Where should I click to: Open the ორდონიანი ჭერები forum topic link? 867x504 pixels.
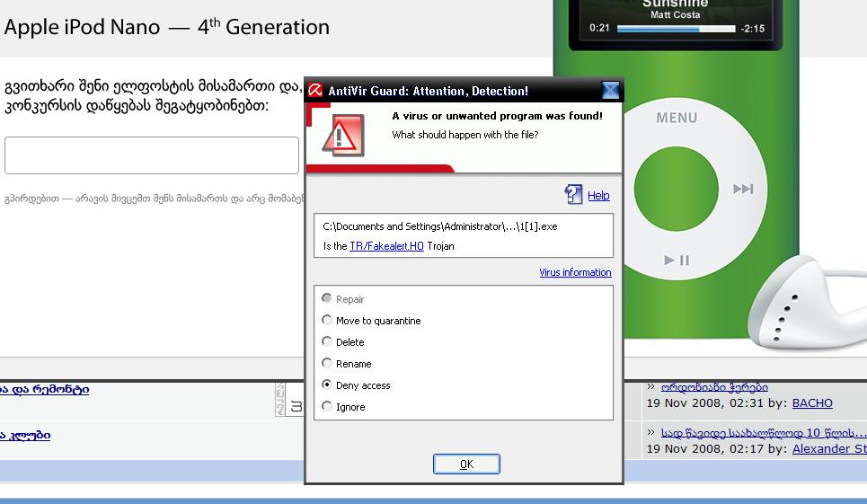[714, 387]
